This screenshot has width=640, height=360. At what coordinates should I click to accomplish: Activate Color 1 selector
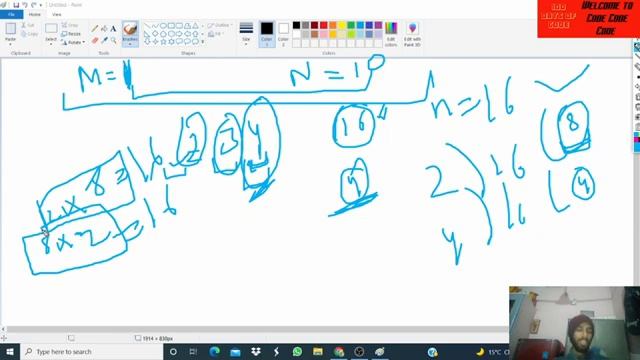tap(267, 34)
